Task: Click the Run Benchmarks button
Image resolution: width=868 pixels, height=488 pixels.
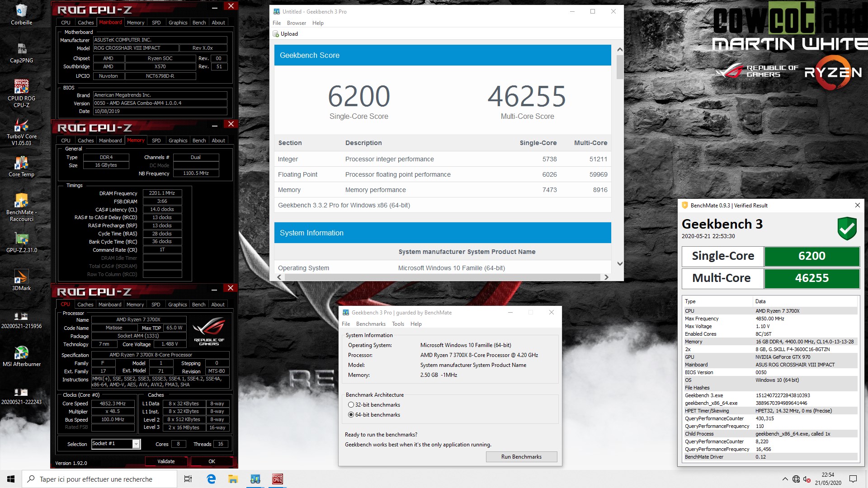Action: 521,457
